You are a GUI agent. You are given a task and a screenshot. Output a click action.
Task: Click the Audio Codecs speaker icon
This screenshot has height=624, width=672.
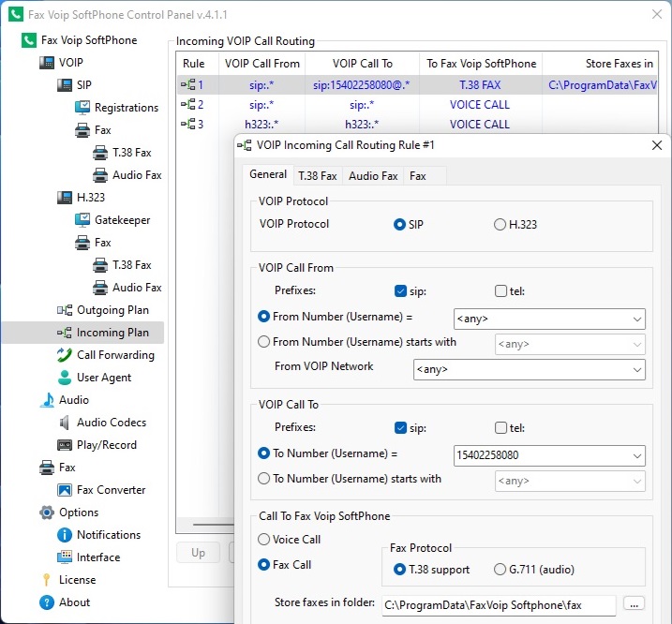(65, 423)
